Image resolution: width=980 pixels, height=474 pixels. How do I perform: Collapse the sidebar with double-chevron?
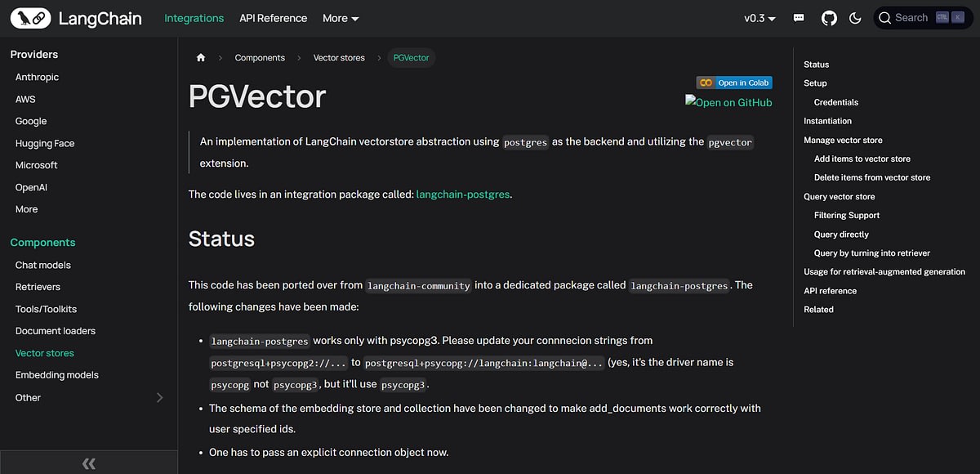(x=89, y=463)
